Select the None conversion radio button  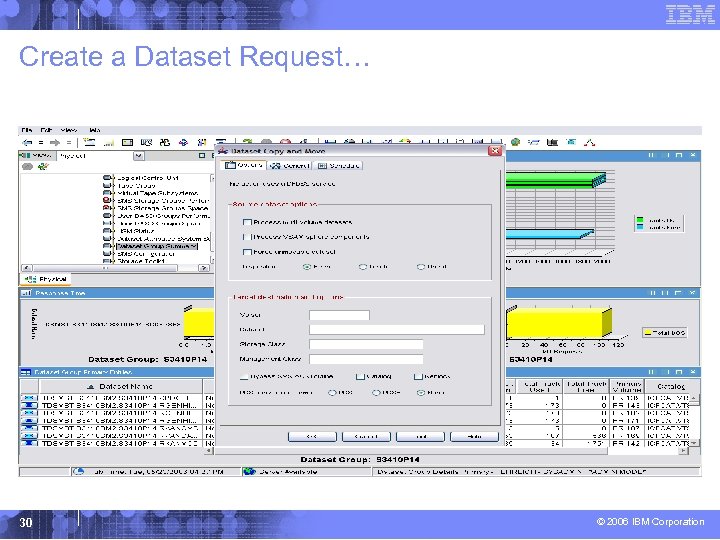click(421, 393)
